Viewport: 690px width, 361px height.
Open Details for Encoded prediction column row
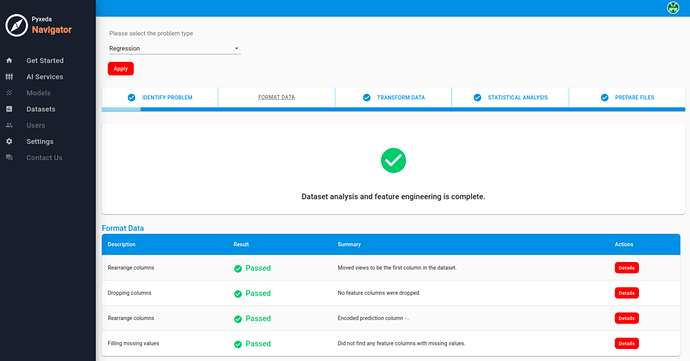[627, 318]
